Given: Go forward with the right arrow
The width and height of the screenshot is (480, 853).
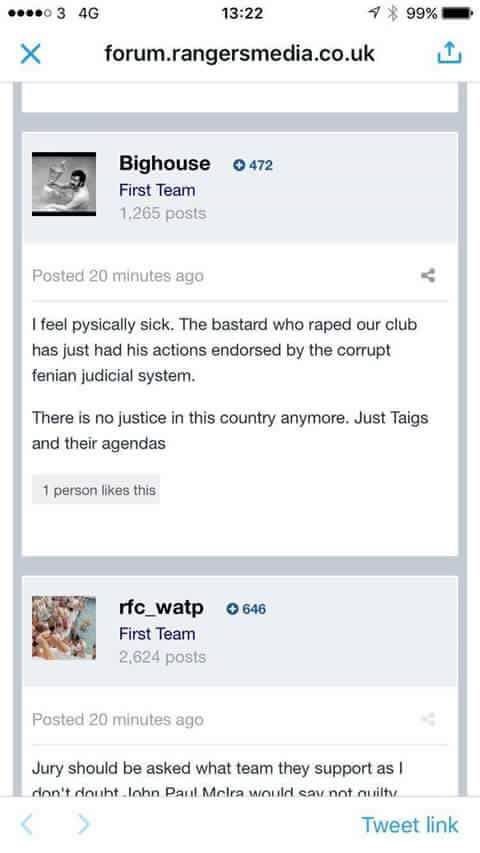Looking at the screenshot, I should coord(83,824).
